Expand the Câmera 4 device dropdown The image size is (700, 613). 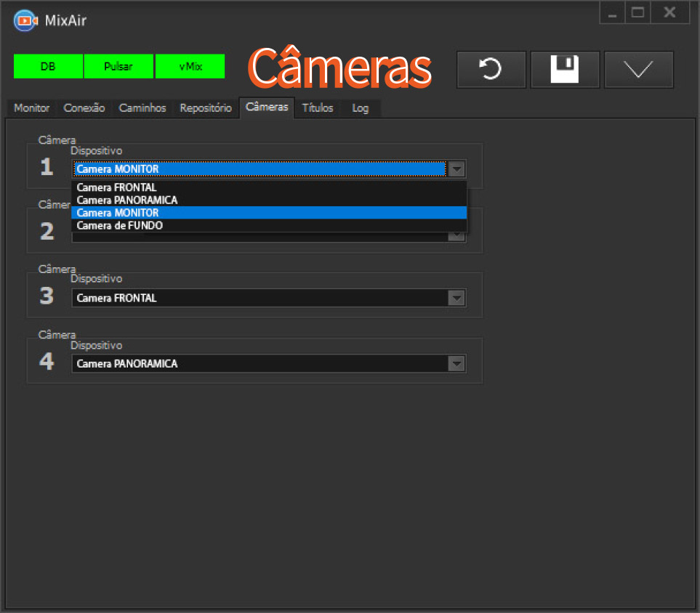click(x=456, y=364)
